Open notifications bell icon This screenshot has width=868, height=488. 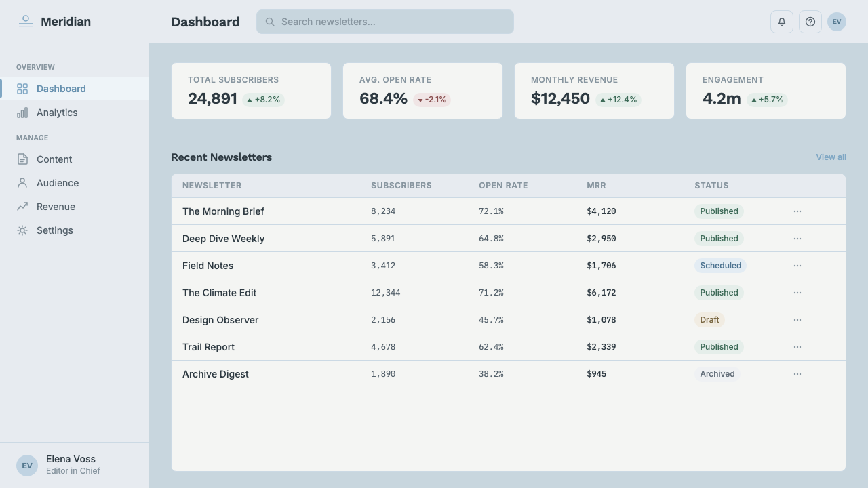coord(782,22)
